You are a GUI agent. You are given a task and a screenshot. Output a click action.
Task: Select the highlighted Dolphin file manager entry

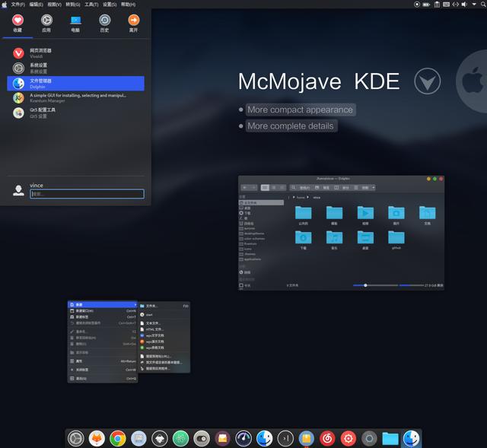pos(75,83)
